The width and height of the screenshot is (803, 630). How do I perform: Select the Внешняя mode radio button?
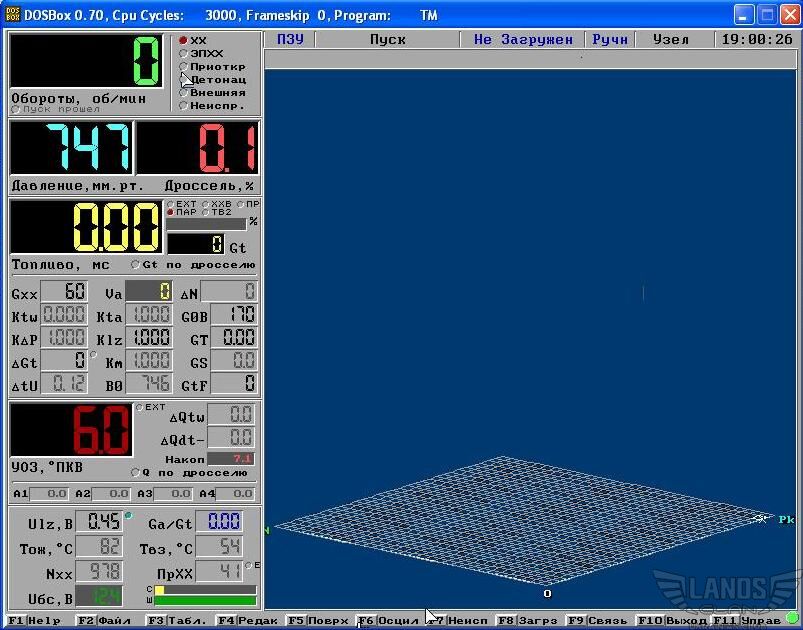183,92
